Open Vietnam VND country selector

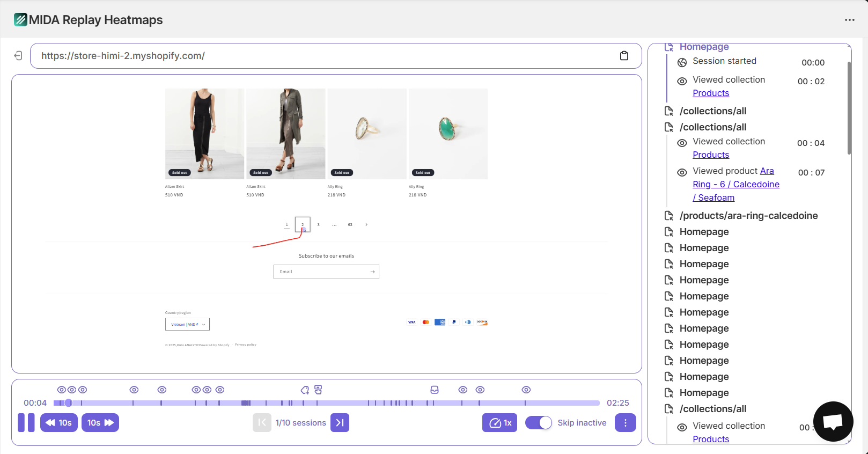pos(187,324)
